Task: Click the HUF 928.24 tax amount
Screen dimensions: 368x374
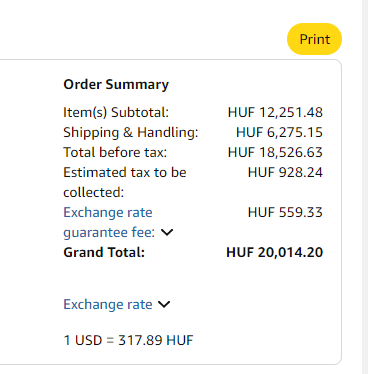Action: (285, 172)
